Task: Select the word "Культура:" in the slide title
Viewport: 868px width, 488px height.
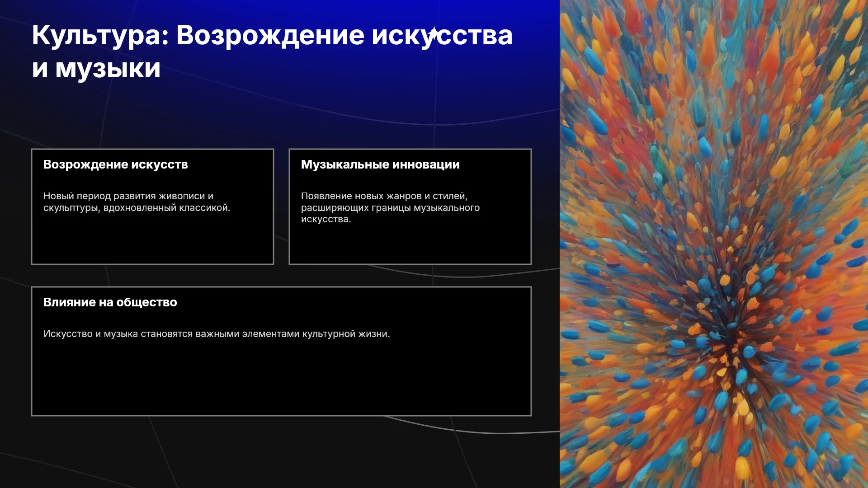Action: (100, 35)
